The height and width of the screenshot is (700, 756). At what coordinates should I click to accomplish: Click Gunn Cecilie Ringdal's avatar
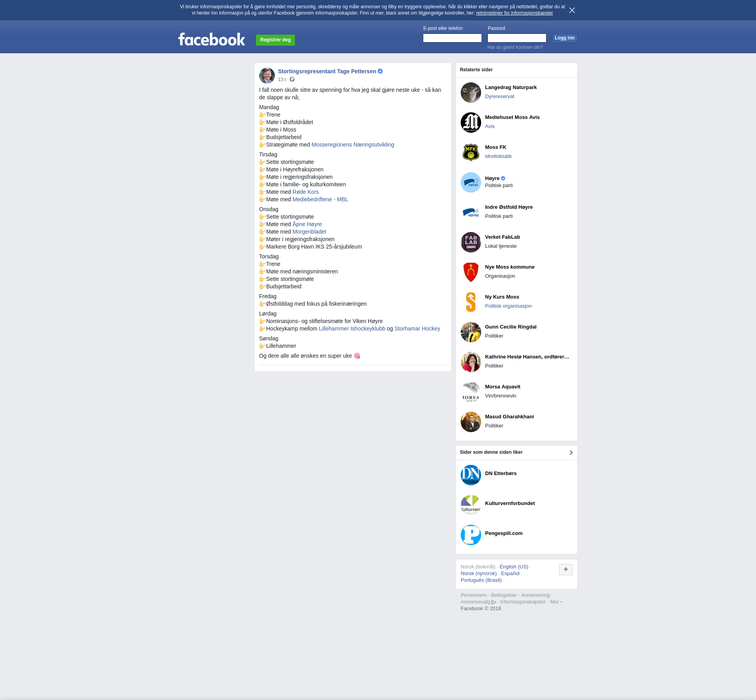pyautogui.click(x=471, y=332)
